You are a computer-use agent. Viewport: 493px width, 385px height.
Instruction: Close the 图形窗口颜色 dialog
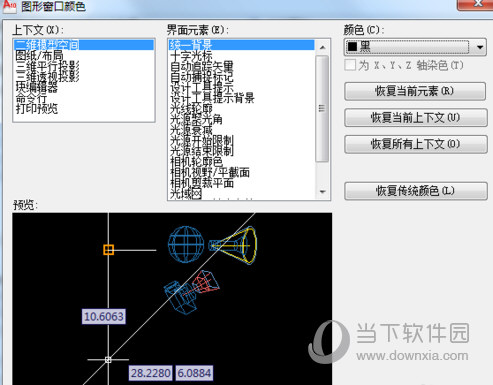pos(476,4)
